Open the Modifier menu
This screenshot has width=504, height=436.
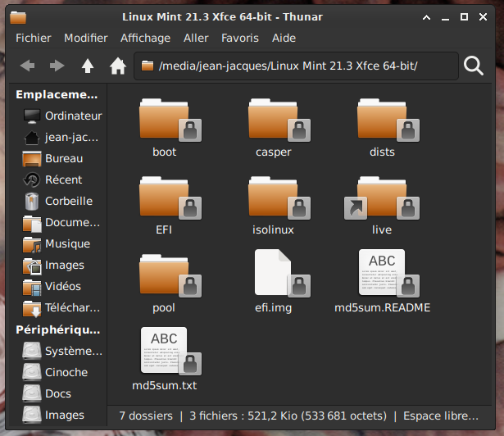pyautogui.click(x=86, y=38)
